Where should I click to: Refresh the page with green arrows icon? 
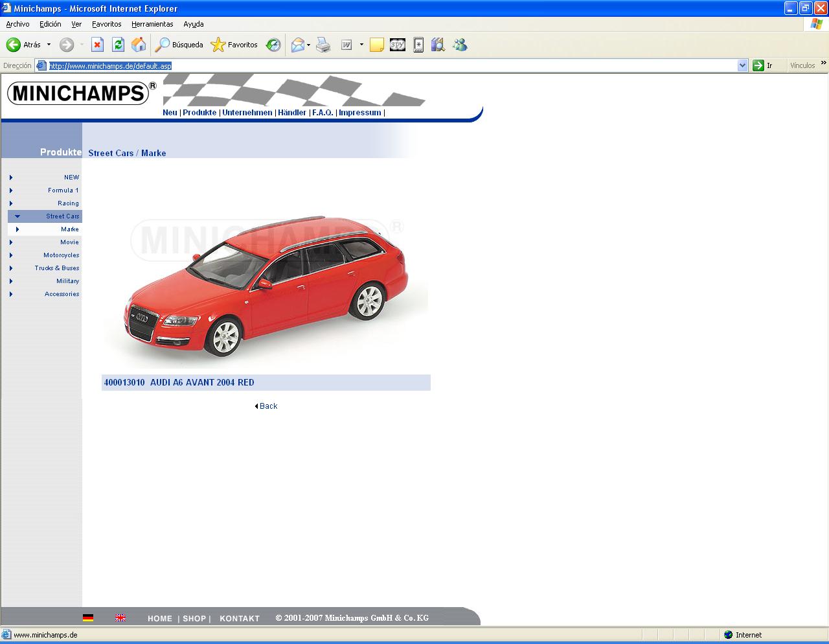(118, 45)
